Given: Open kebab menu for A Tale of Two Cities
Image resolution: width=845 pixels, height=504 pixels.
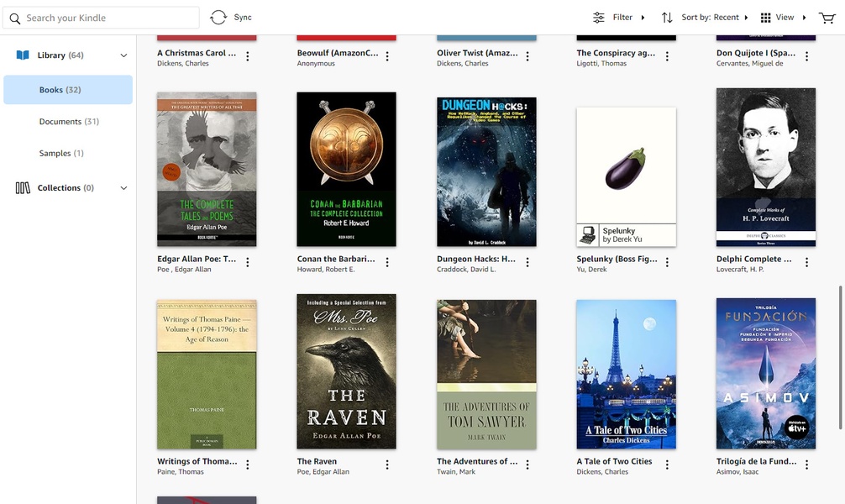Looking at the screenshot, I should (667, 465).
